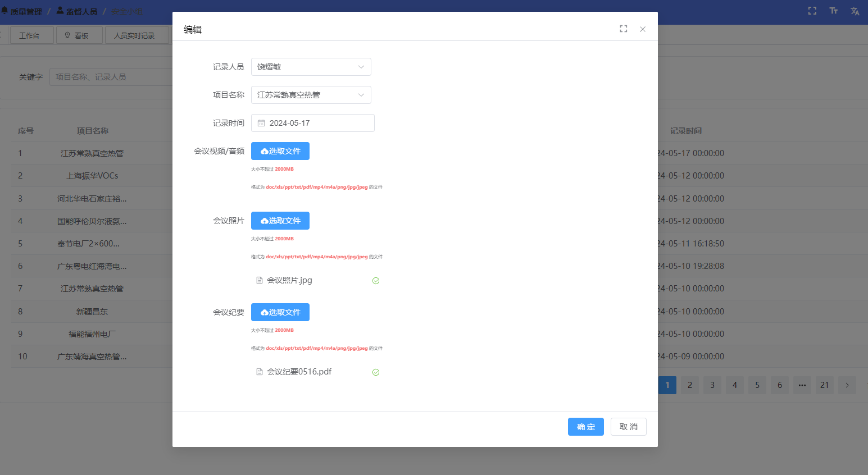Click the table row 河北华电石家庄裕...
This screenshot has height=475, width=868.
coord(92,199)
